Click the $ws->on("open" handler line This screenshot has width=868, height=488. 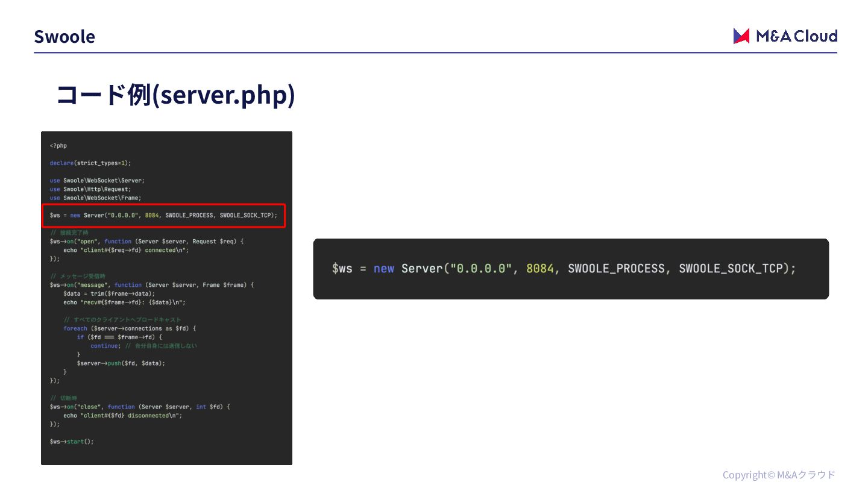[x=147, y=241]
